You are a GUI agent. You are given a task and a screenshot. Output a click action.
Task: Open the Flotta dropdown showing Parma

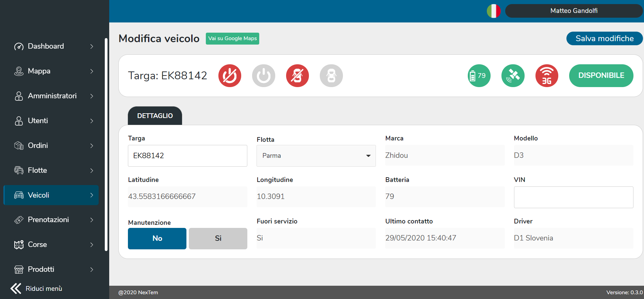pos(316,156)
